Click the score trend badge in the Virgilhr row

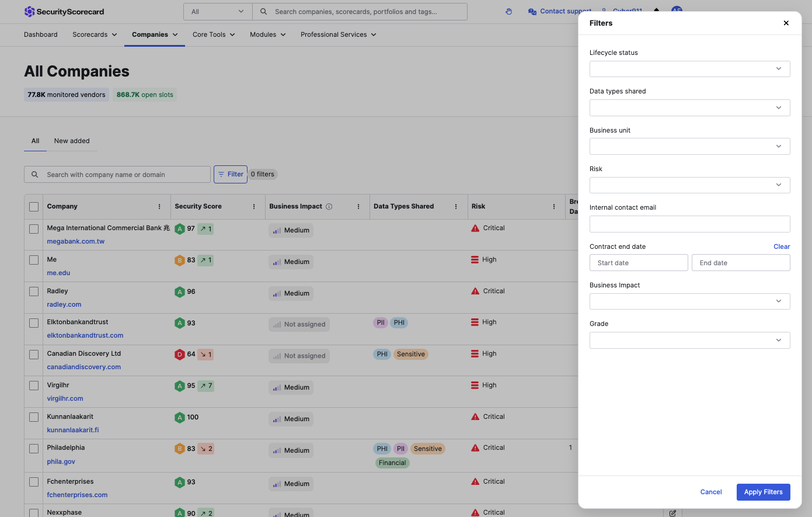[206, 386]
